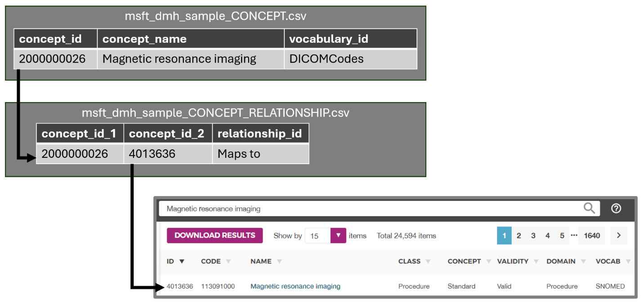Click the filter icon beside CODE column
The image size is (644, 304).
[228, 261]
